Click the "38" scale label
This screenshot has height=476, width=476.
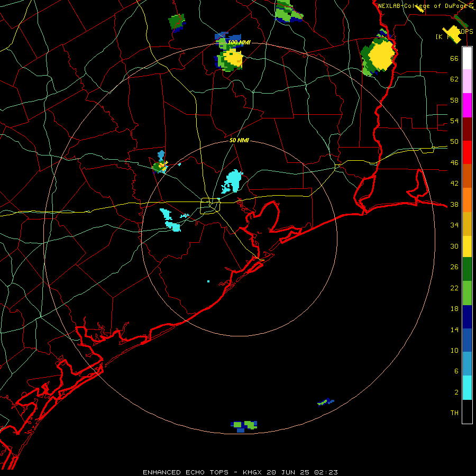(454, 204)
